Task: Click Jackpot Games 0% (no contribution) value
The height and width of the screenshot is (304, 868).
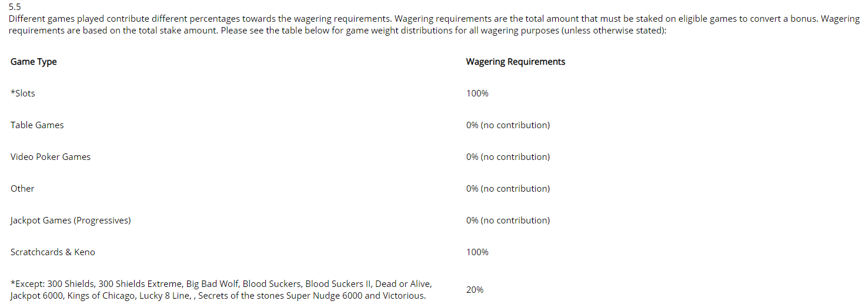Action: 508,221
